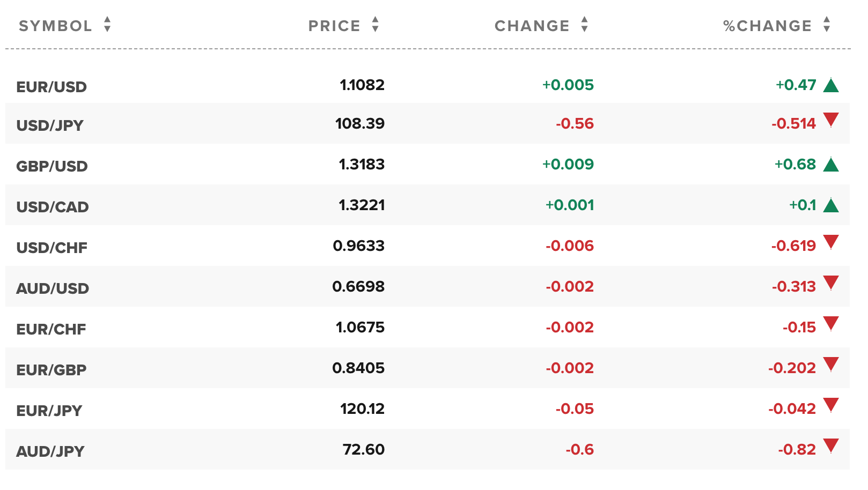The image size is (868, 490).
Task: Click the +0.1 percent change
Action: (803, 205)
